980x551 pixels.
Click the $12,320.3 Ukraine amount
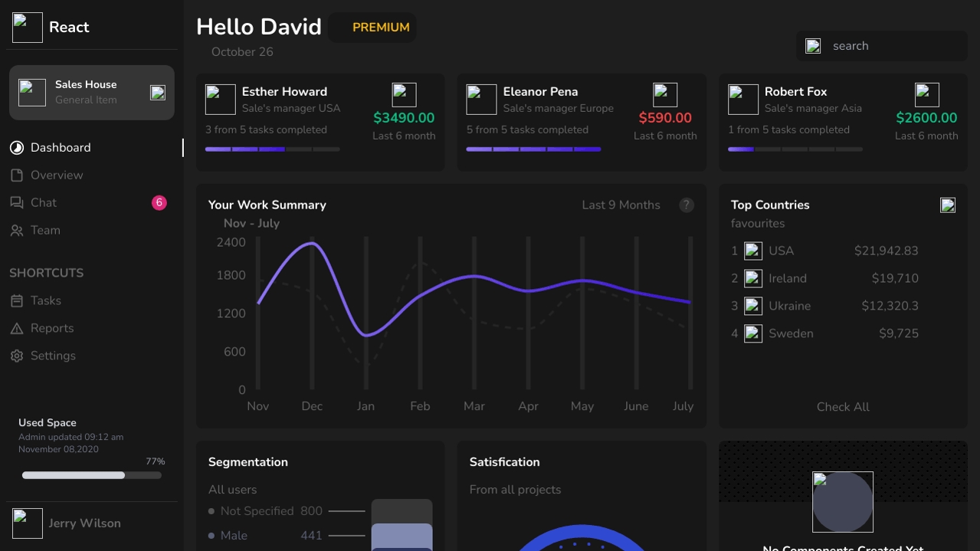(x=890, y=307)
